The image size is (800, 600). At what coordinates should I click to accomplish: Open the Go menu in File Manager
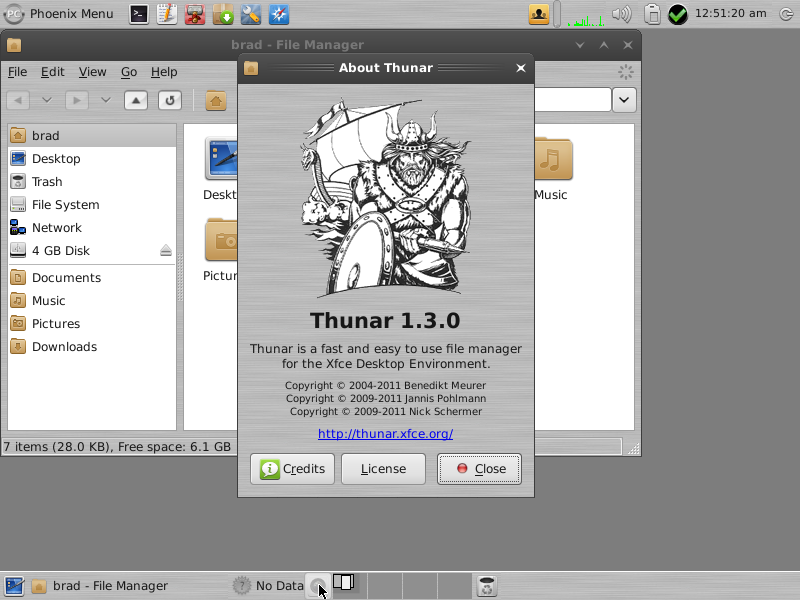(129, 72)
